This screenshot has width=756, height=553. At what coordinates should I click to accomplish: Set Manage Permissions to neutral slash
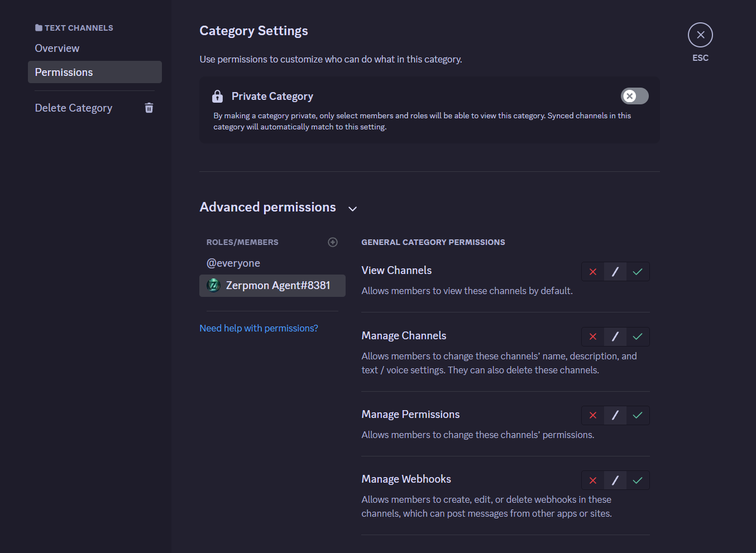[615, 416]
